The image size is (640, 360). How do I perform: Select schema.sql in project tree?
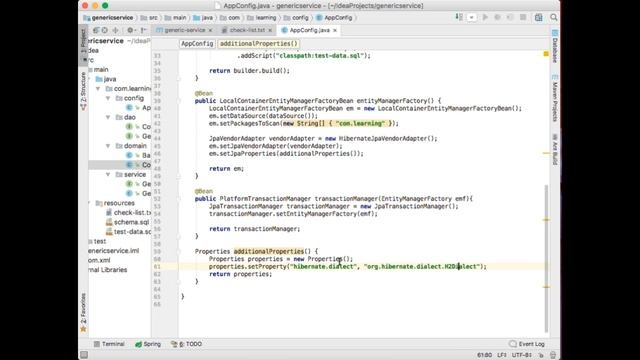coord(128,222)
